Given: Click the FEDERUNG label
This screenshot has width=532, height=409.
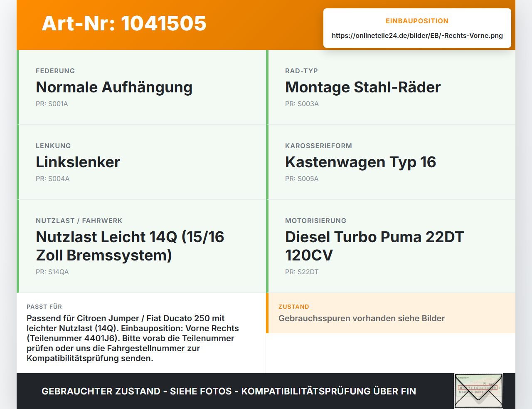Looking at the screenshot, I should pos(55,71).
